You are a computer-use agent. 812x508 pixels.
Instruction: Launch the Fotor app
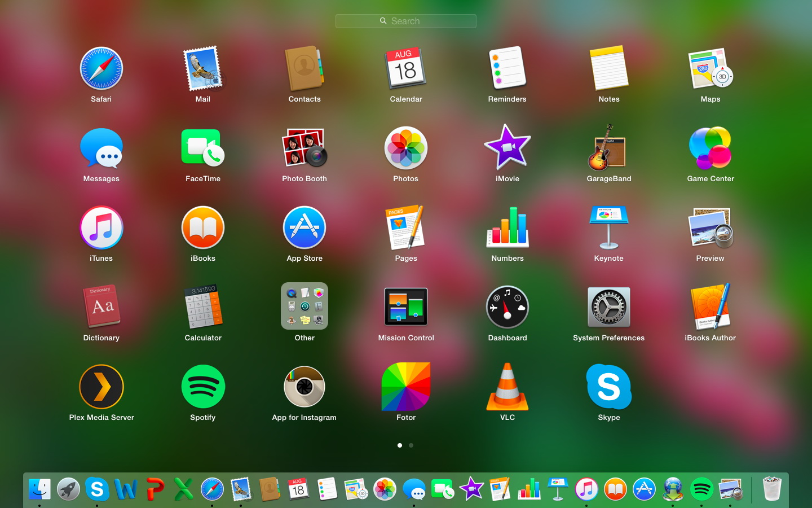pos(406,387)
